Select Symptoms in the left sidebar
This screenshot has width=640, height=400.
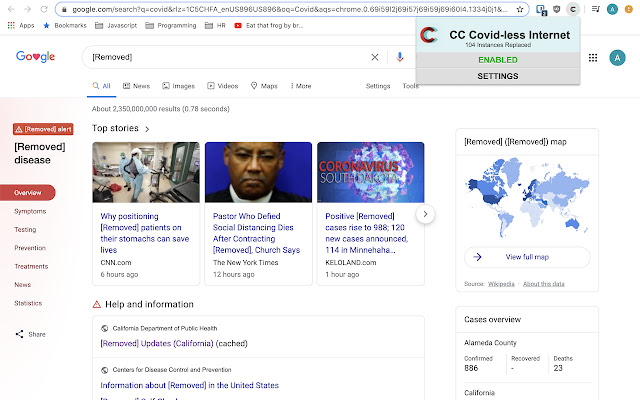click(x=30, y=211)
